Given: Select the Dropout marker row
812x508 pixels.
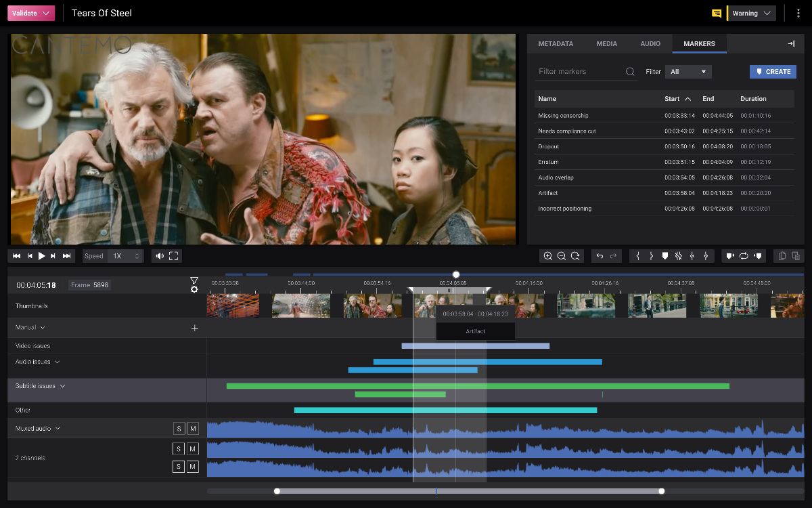Looking at the screenshot, I should pos(664,146).
